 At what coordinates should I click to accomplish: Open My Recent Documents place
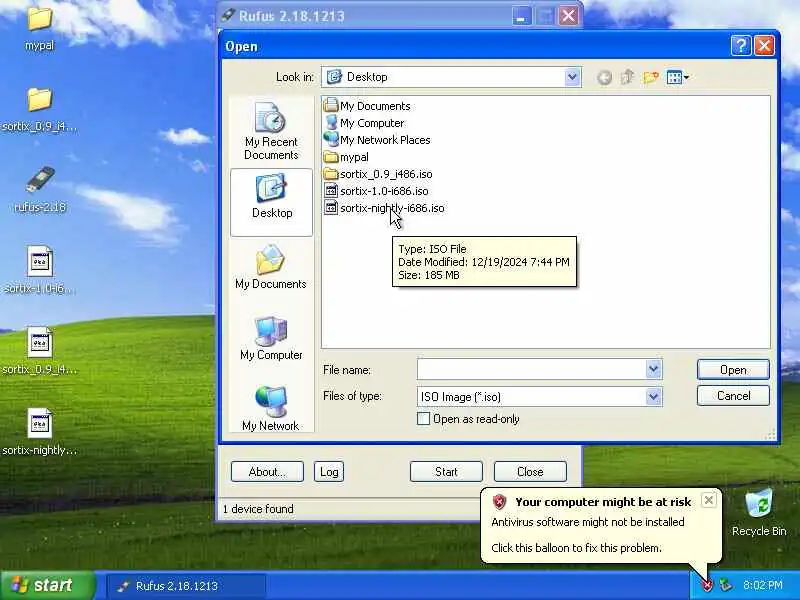[271, 131]
